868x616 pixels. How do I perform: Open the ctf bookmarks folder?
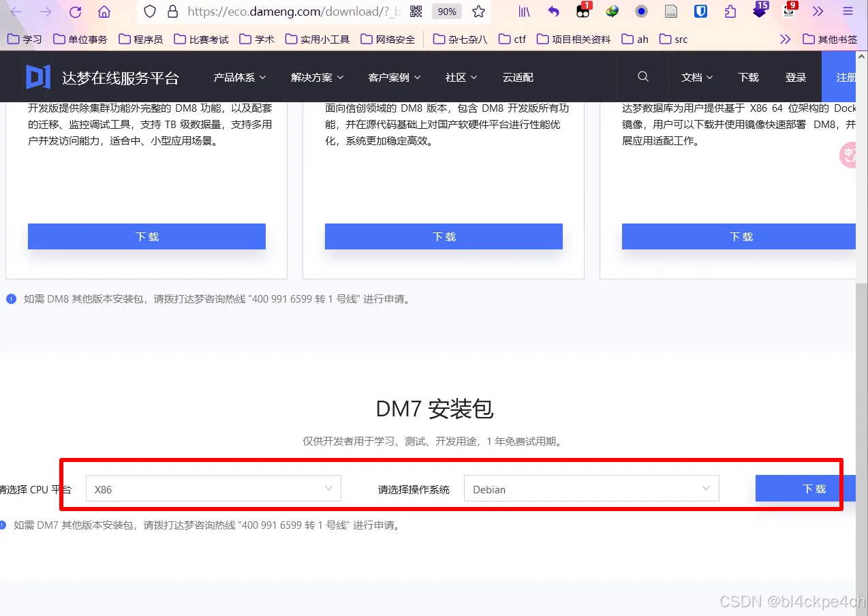click(x=512, y=40)
